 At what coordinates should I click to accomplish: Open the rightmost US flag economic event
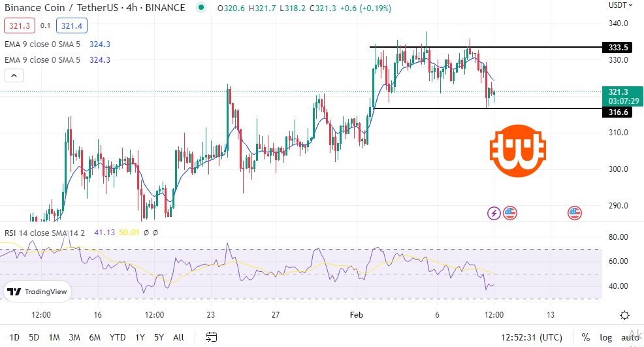pyautogui.click(x=575, y=213)
